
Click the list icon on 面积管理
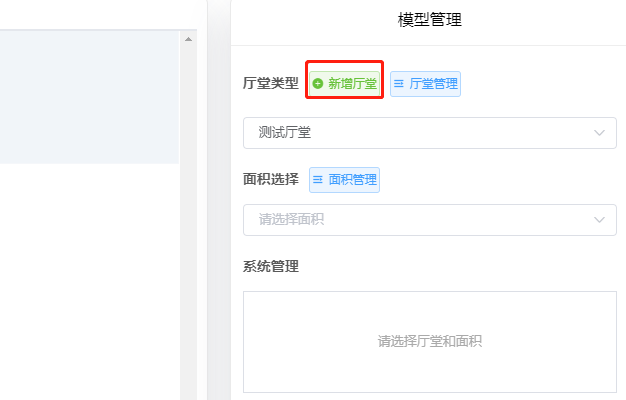pos(318,180)
